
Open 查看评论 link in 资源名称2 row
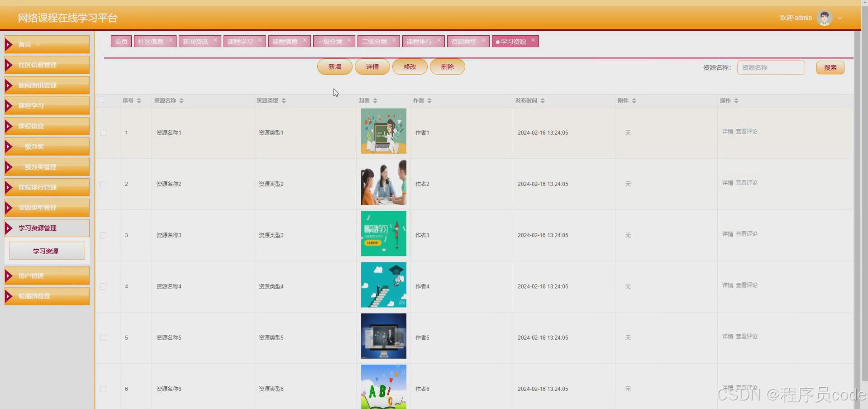pyautogui.click(x=747, y=183)
